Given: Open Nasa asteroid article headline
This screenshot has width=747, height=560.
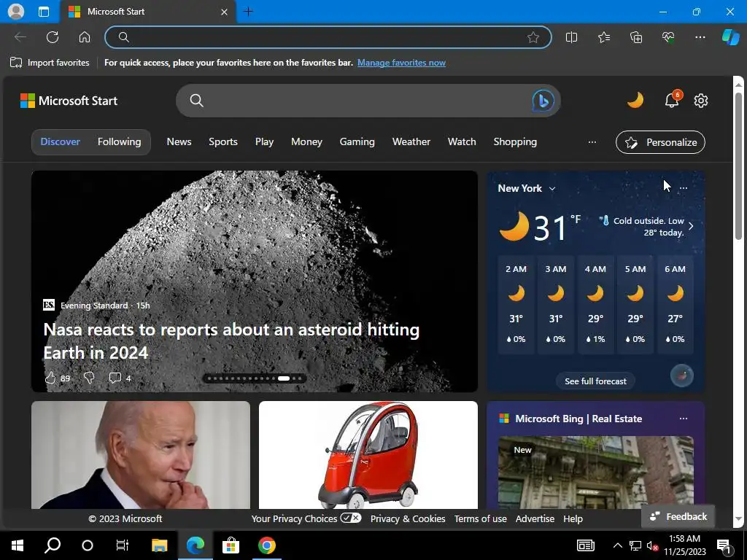Looking at the screenshot, I should point(231,341).
